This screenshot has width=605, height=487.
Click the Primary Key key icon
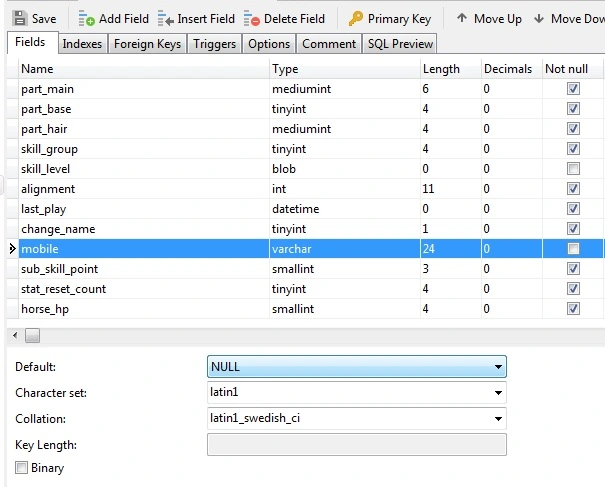356,19
